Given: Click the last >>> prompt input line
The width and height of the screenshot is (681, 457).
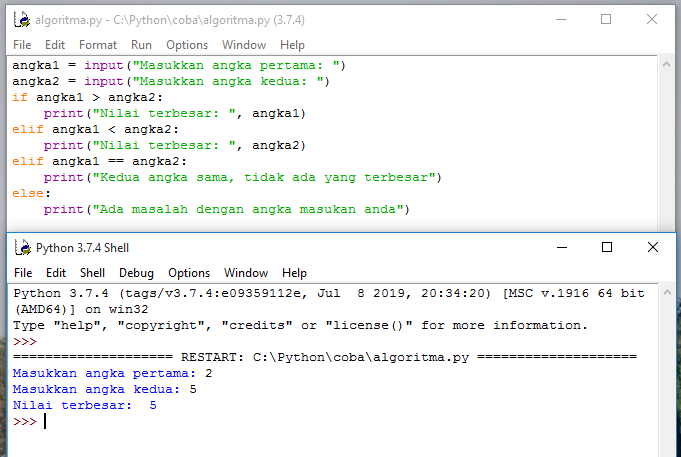Looking at the screenshot, I should point(30,421).
